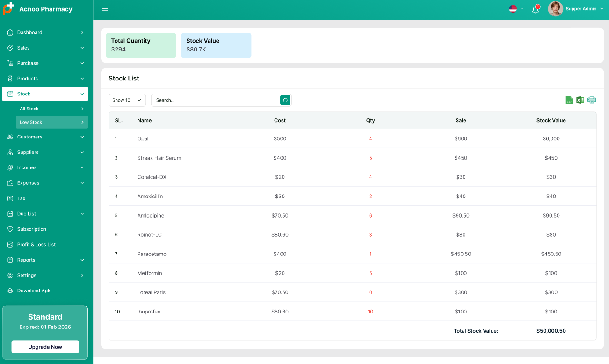Open the Supper Admin account dropdown
Viewport: 609px width, 364px height.
[x=584, y=9]
